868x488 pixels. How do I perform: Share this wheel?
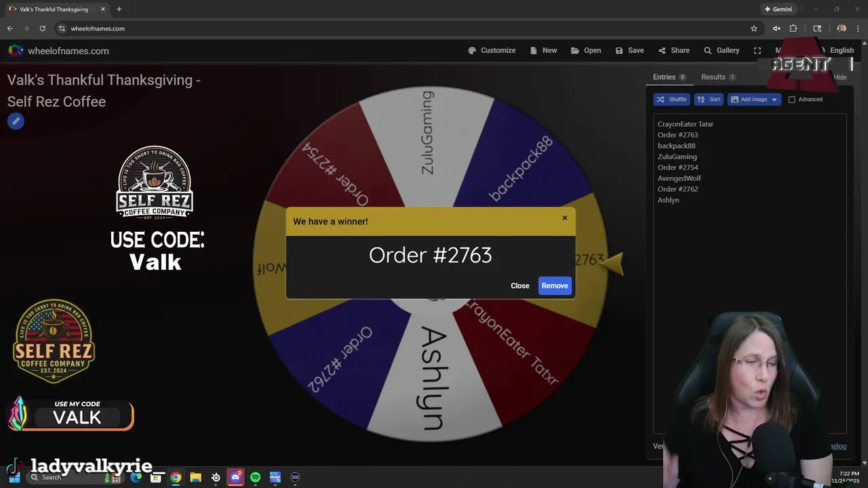(673, 50)
